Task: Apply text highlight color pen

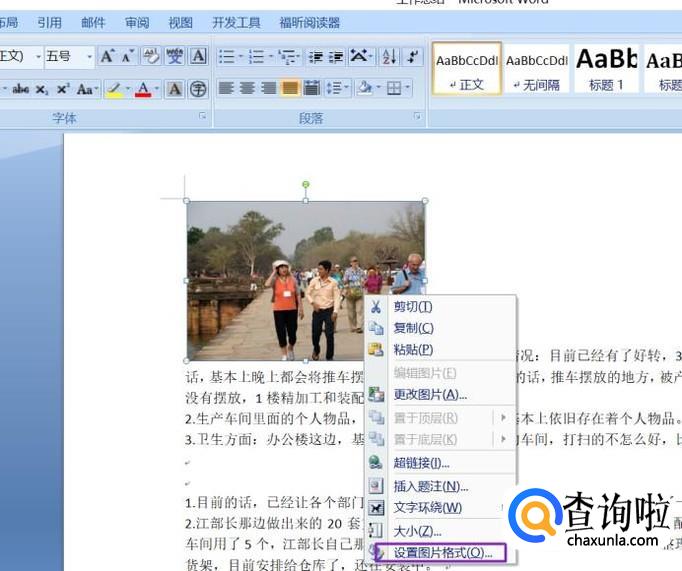Action: click(x=114, y=90)
